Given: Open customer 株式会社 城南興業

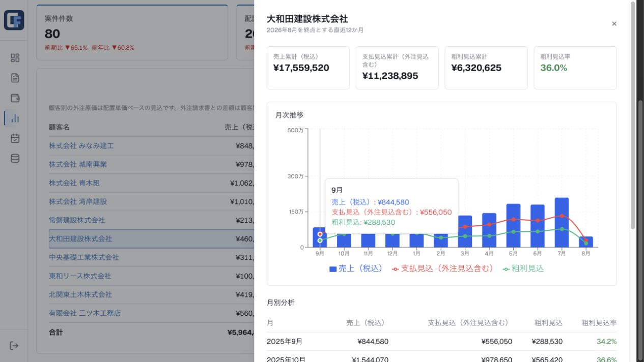Looking at the screenshot, I should (78, 164).
